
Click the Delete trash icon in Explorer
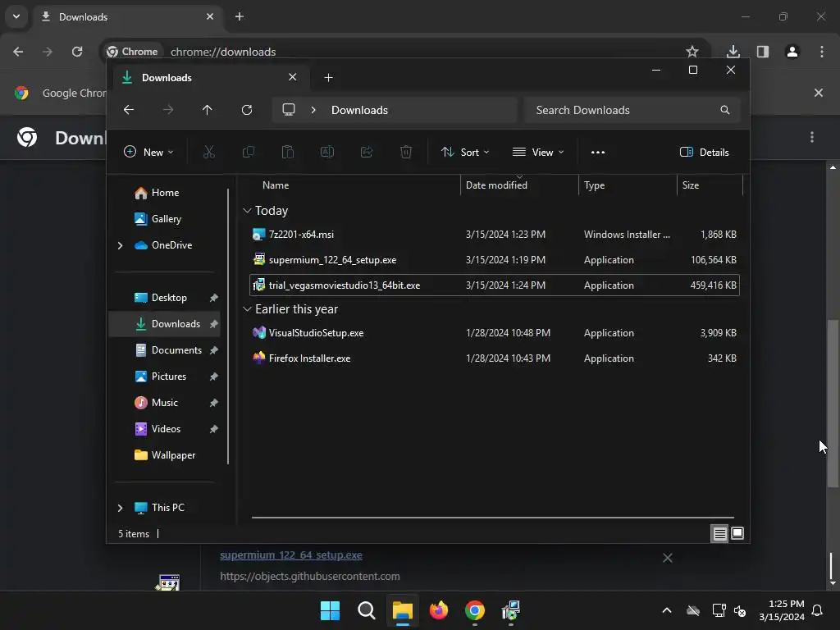406,152
